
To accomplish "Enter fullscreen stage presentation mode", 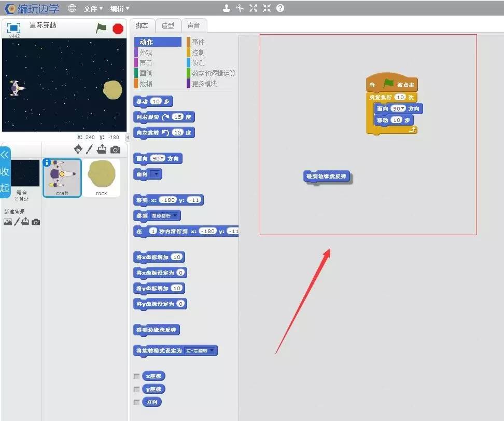I will [x=13, y=28].
